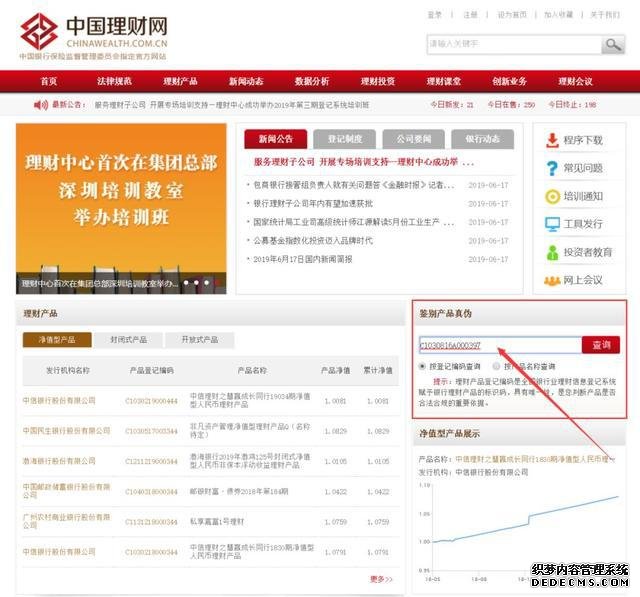Select the 封闭式产品 tab
This screenshot has height=597, width=640.
pyautogui.click(x=129, y=340)
